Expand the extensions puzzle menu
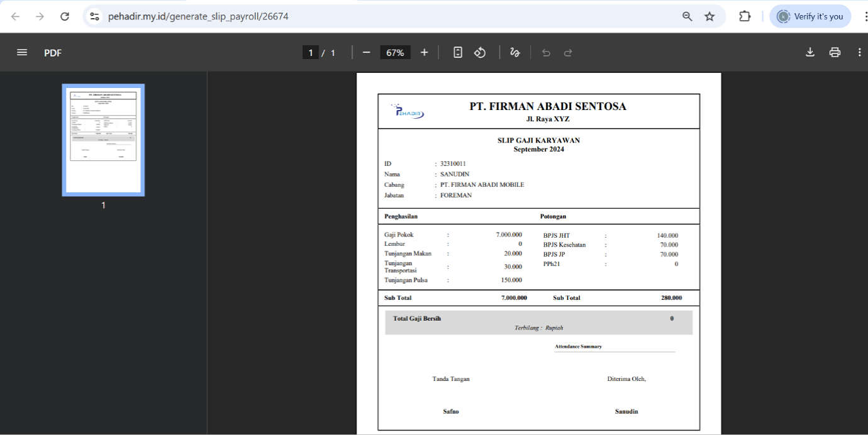868x435 pixels. click(x=745, y=16)
